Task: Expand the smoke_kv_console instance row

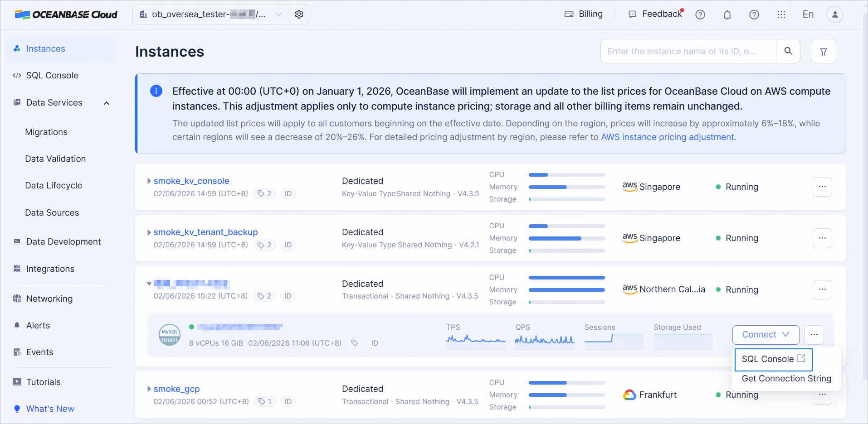Action: [149, 181]
